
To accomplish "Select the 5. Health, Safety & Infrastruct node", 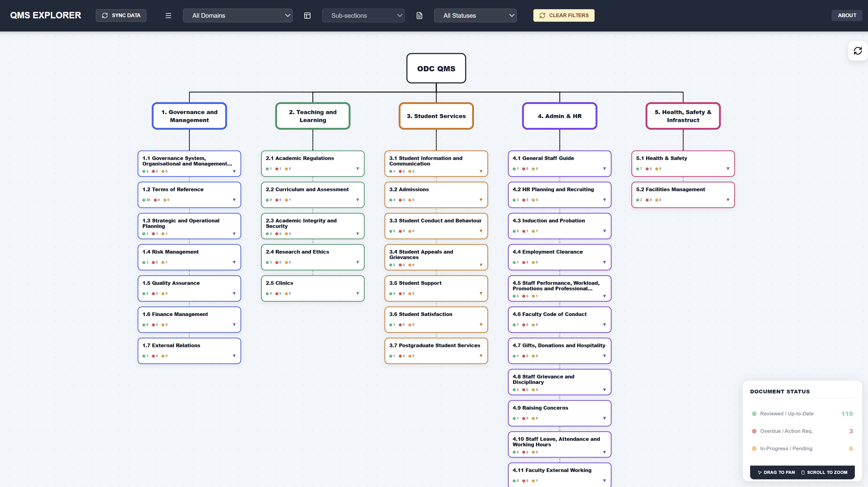I will (683, 116).
